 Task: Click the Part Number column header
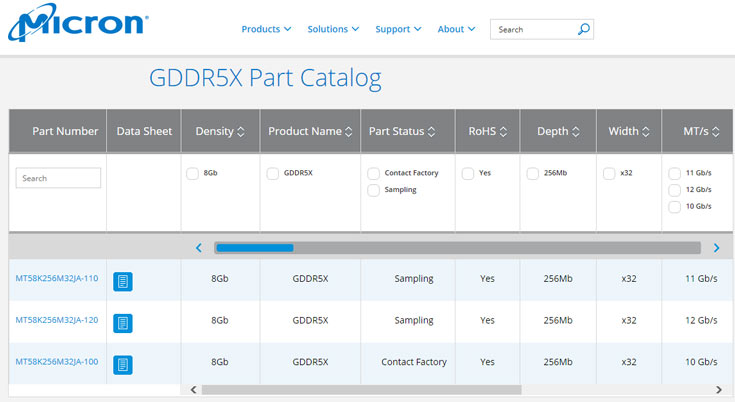pos(58,131)
